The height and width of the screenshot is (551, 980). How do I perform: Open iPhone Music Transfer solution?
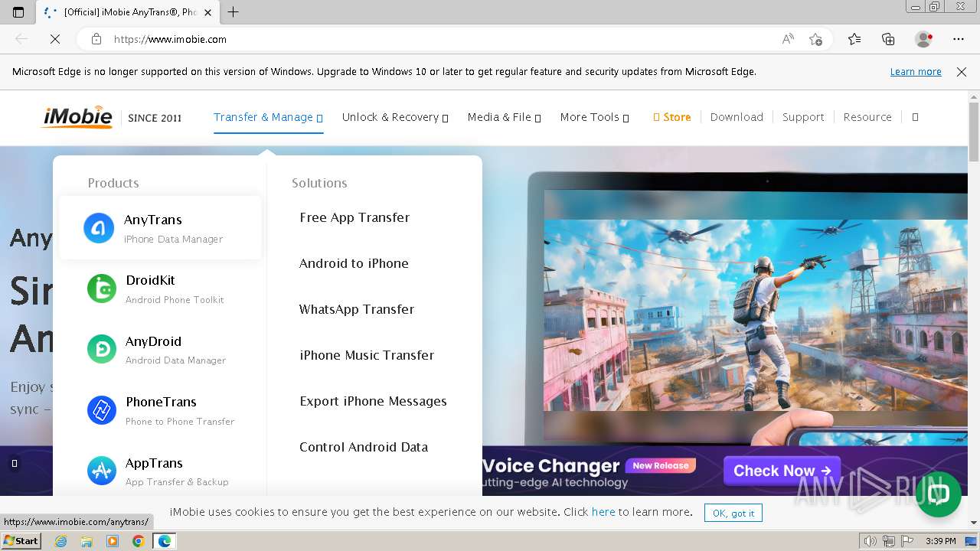coord(367,355)
